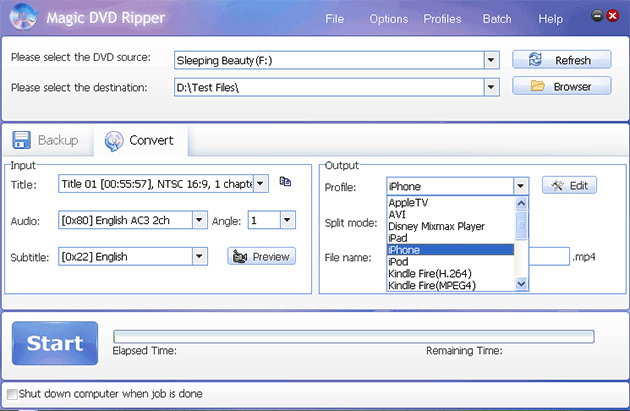This screenshot has height=411, width=630.
Task: Open the File menu
Action: [334, 19]
